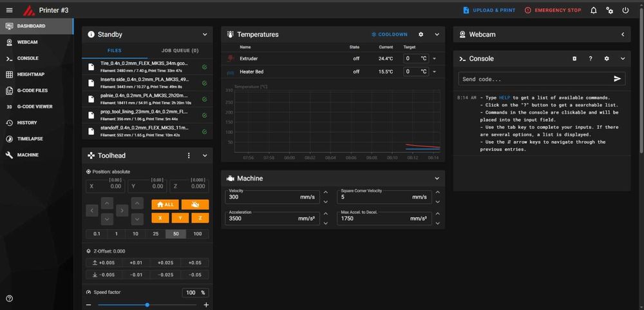This screenshot has height=310, width=644.
Task: Click the power menu icon
Action: (x=625, y=10)
